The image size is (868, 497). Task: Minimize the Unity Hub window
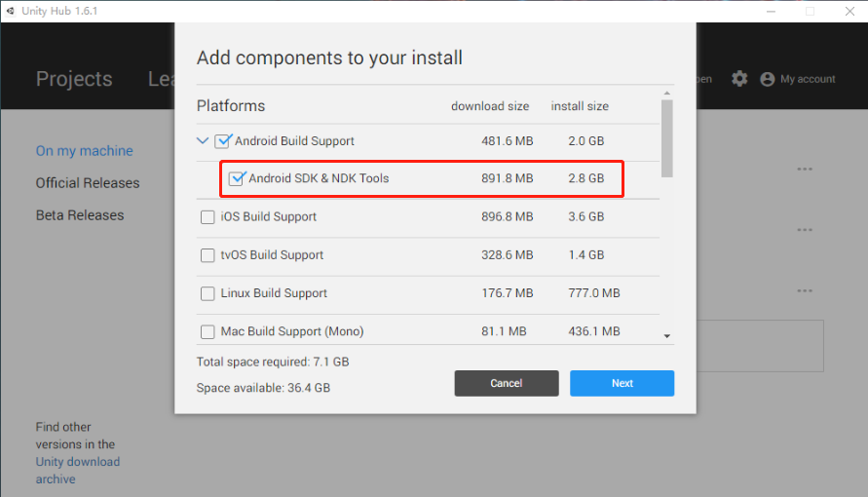point(771,11)
